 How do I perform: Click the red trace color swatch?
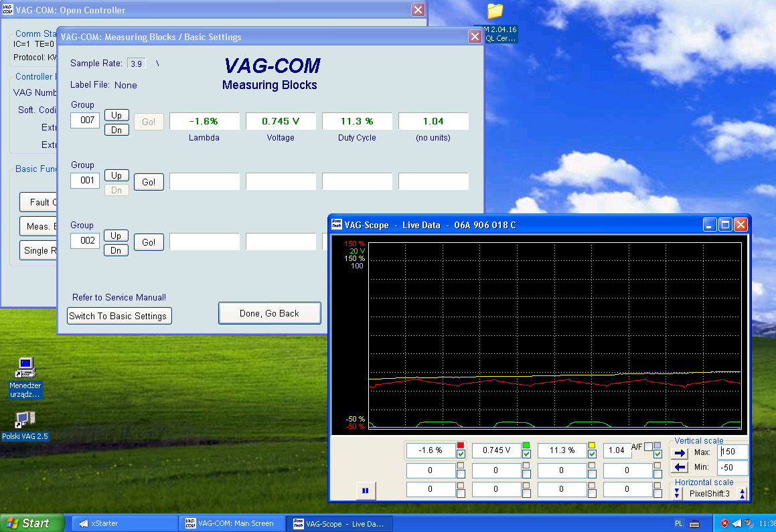click(460, 445)
